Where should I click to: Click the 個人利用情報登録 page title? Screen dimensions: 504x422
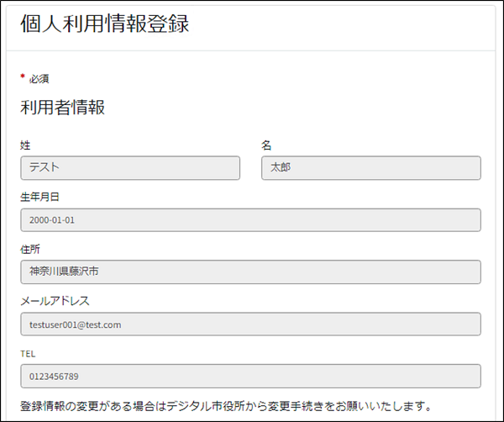click(x=104, y=24)
